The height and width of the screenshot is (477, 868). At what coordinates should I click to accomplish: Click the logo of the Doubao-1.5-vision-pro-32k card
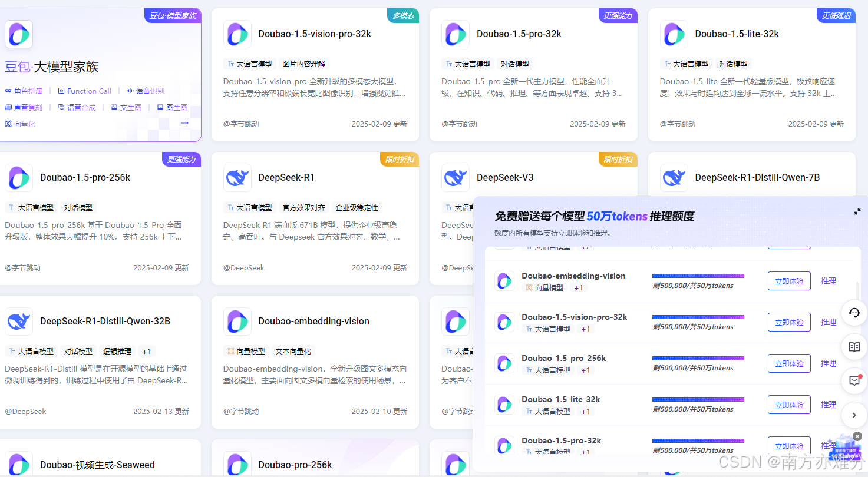[237, 34]
